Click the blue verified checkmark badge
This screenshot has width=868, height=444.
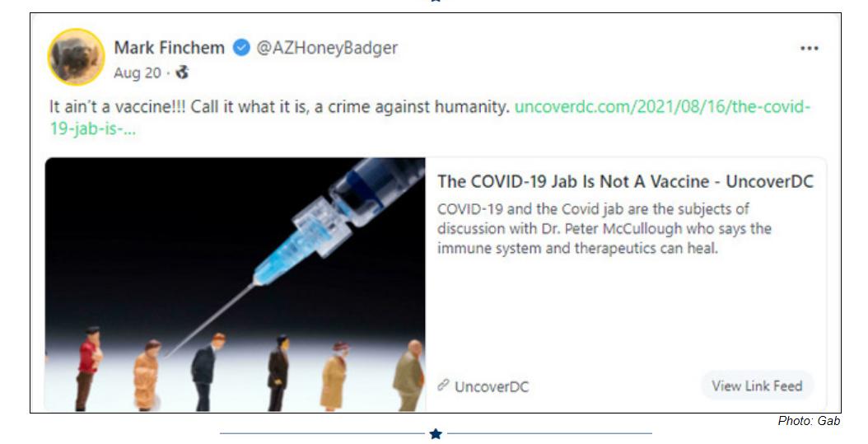[x=240, y=48]
